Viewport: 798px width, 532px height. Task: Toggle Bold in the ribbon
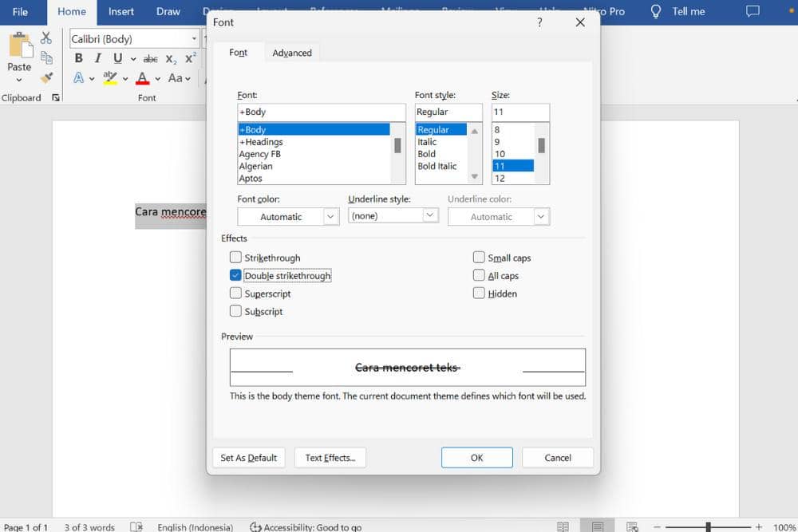point(78,58)
